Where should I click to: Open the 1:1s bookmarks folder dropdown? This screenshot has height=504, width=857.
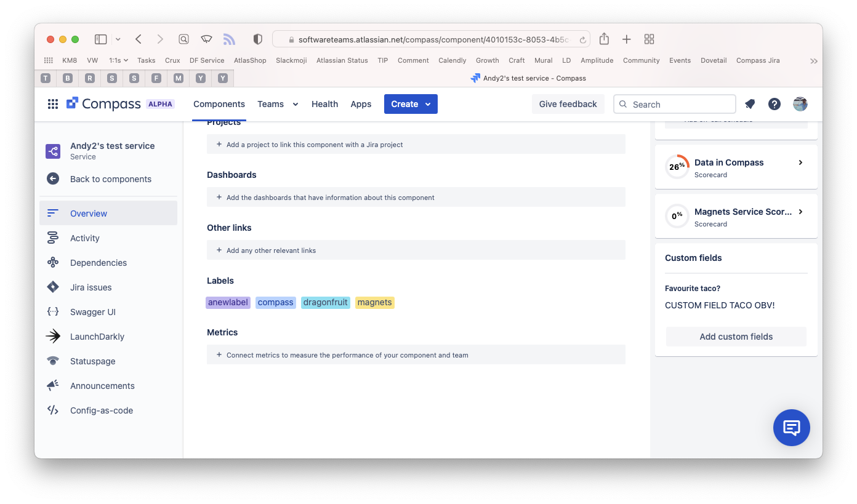point(118,60)
